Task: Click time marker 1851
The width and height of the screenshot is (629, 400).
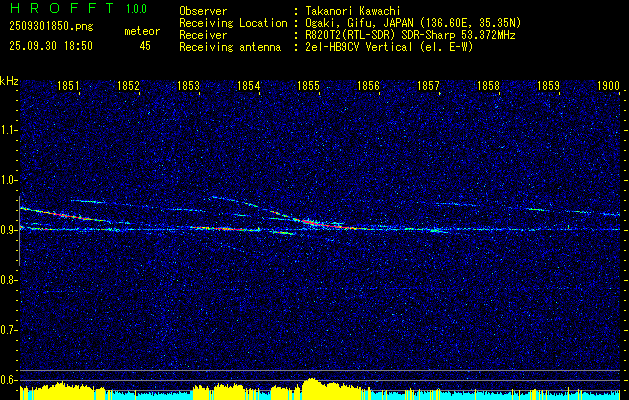Action: [68, 85]
